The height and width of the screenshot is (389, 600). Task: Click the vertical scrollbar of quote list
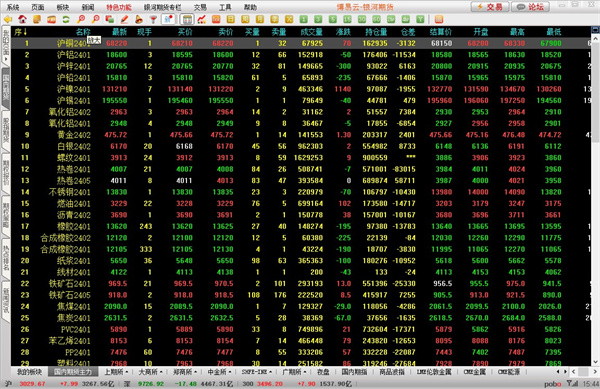[x=595, y=199]
